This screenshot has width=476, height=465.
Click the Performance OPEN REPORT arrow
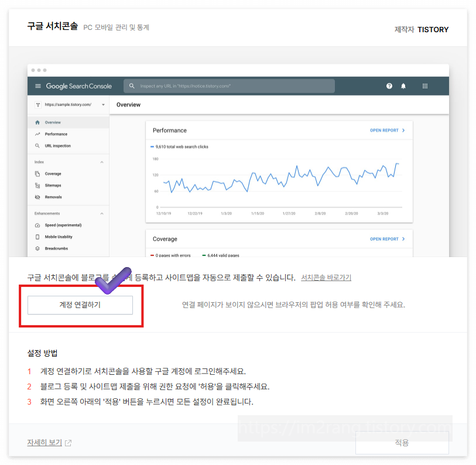(x=403, y=130)
